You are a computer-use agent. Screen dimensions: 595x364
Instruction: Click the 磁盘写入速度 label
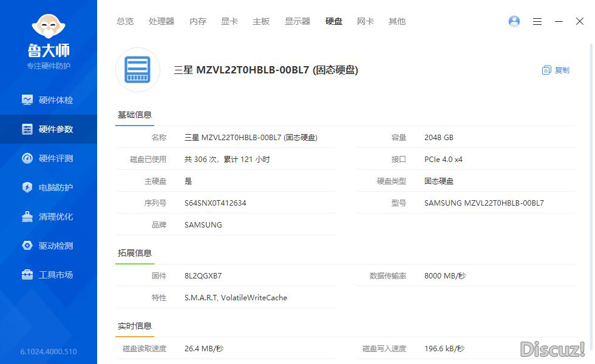pos(384,348)
